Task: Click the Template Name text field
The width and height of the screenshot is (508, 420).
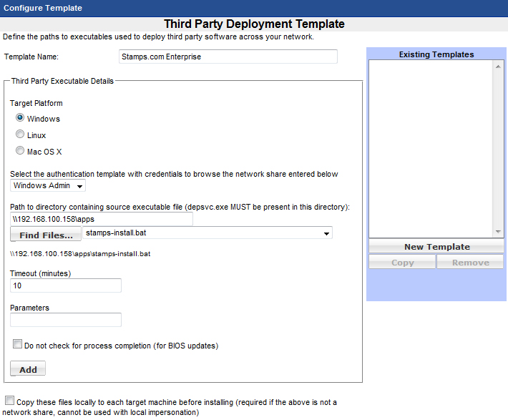Action: (x=228, y=57)
